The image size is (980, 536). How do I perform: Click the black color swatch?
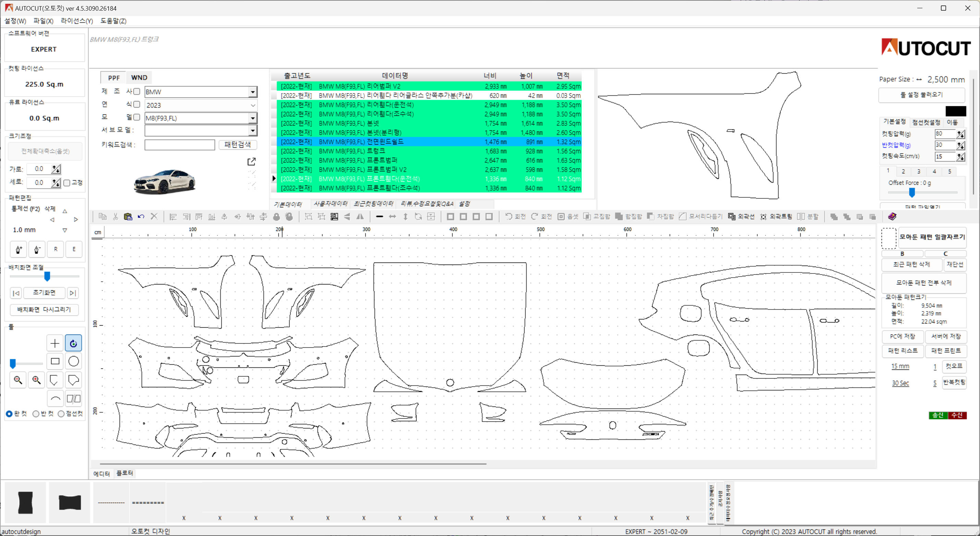[956, 111]
